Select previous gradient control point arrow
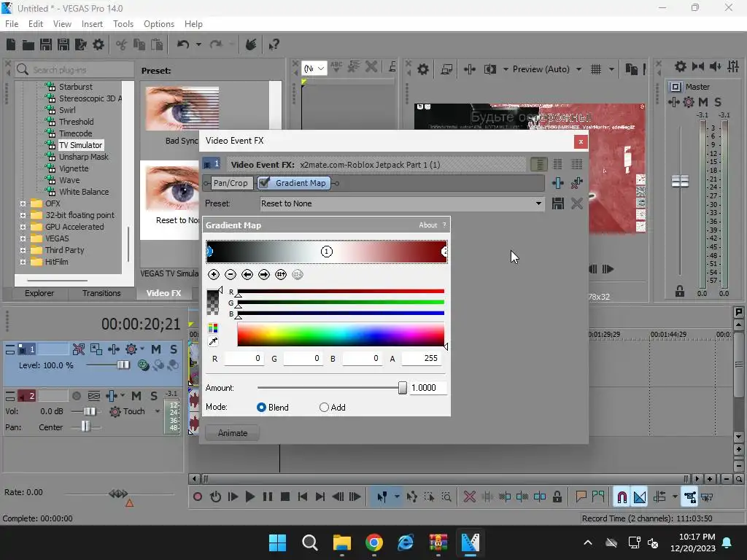 247,274
